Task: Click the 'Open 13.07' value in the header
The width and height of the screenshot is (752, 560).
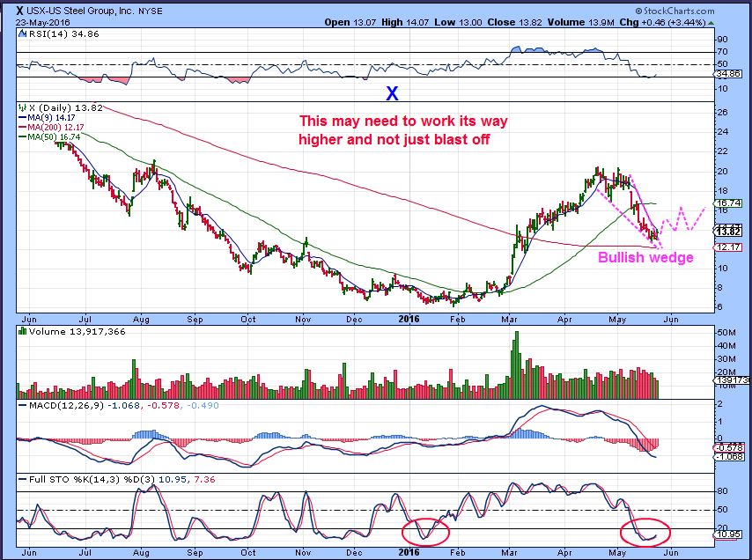Action: click(x=352, y=23)
